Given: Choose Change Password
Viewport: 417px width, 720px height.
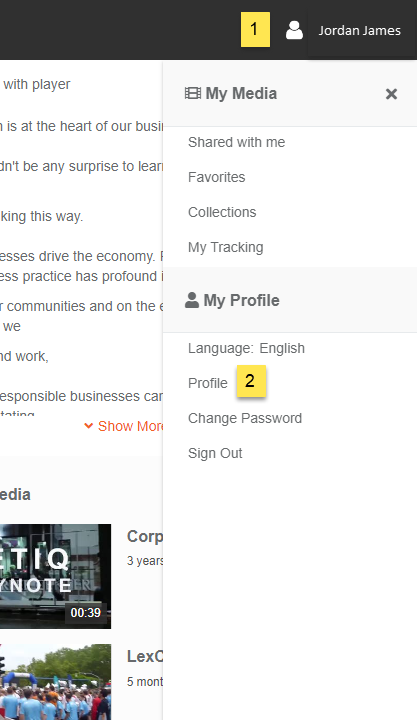Looking at the screenshot, I should tap(245, 418).
